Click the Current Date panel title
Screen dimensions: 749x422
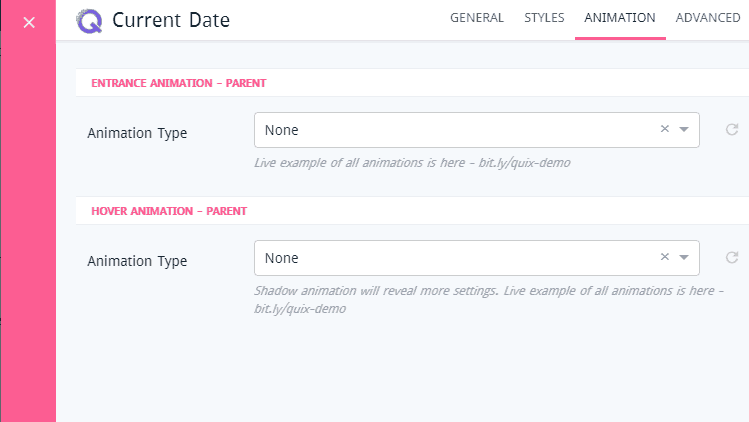click(171, 20)
